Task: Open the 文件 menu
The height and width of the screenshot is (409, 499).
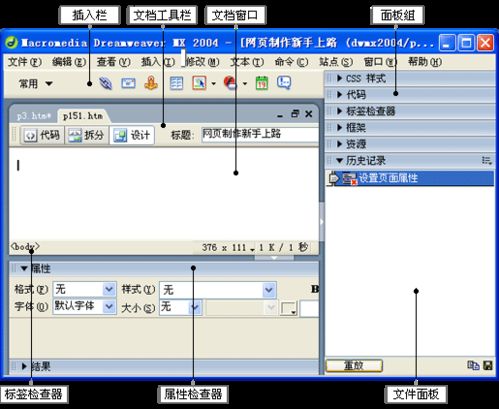Action: pos(24,62)
